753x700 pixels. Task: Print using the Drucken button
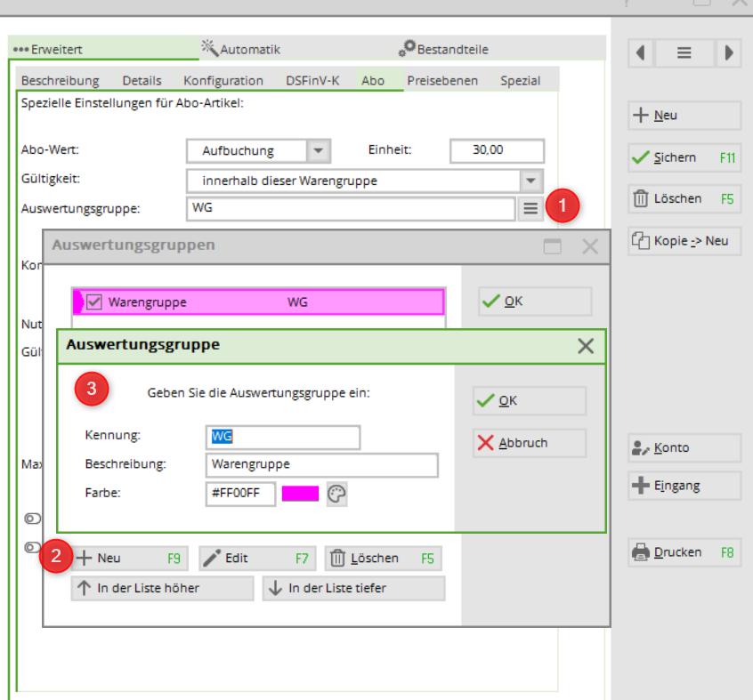click(x=684, y=552)
